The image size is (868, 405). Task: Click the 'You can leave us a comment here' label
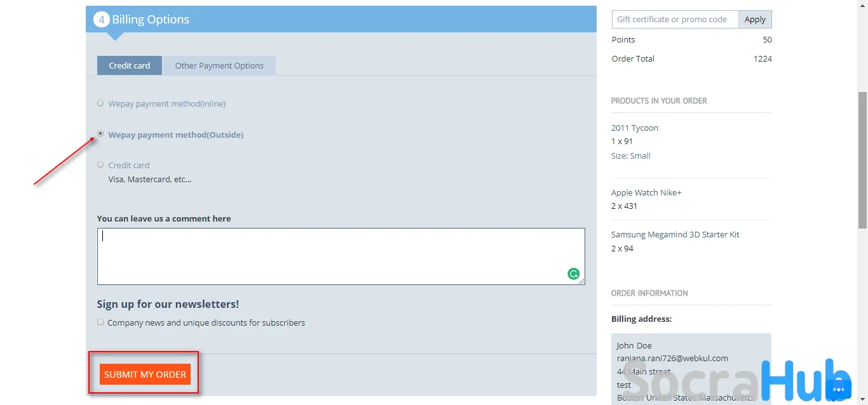pos(164,218)
